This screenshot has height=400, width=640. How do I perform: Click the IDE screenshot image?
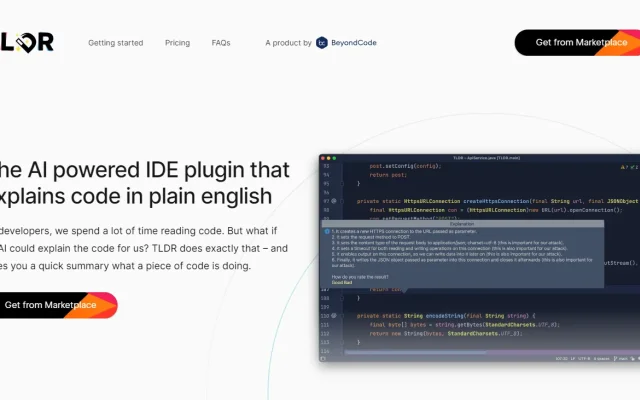479,258
